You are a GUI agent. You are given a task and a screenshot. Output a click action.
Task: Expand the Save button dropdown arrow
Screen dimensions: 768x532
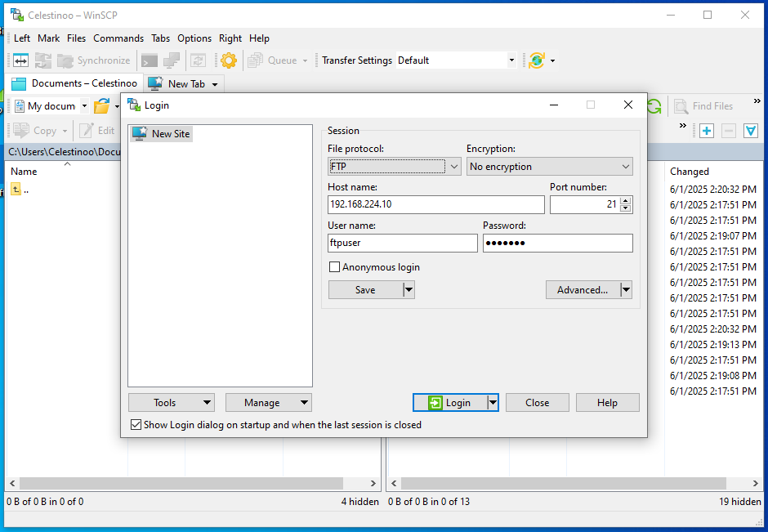click(409, 290)
